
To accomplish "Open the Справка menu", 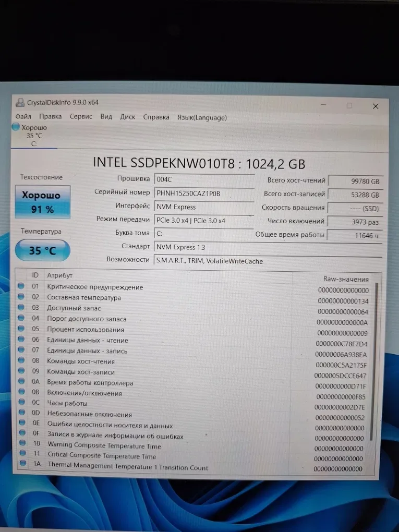I will point(156,117).
